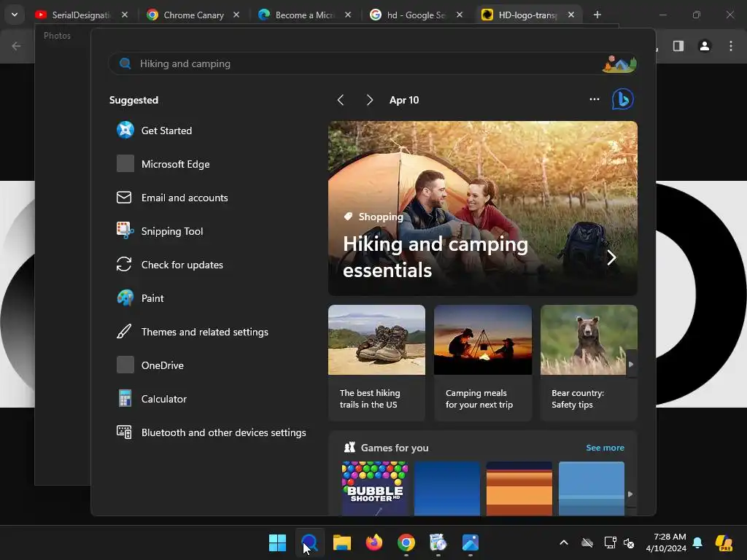Viewport: 747px width, 560px height.
Task: Click the network display tray icon
Action: [610, 542]
